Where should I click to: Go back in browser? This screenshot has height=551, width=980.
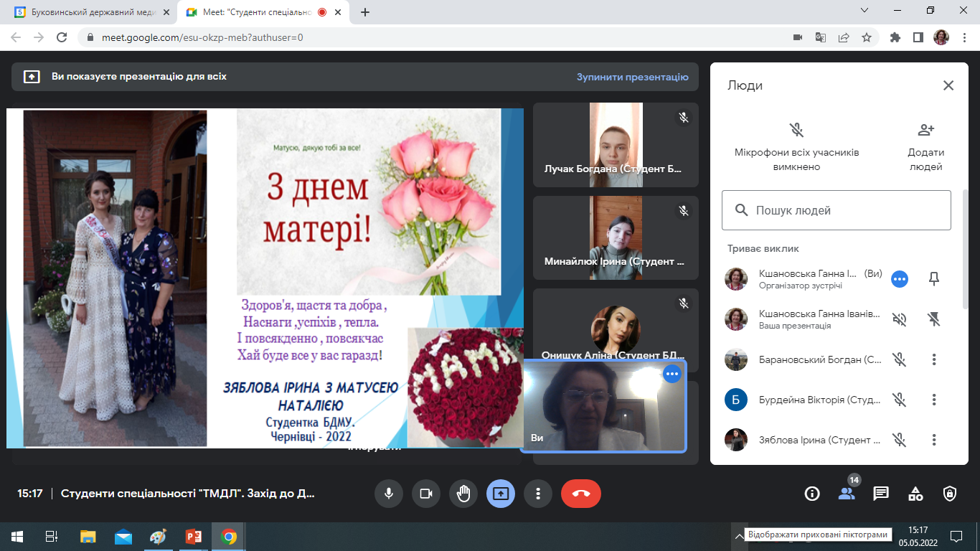click(16, 37)
